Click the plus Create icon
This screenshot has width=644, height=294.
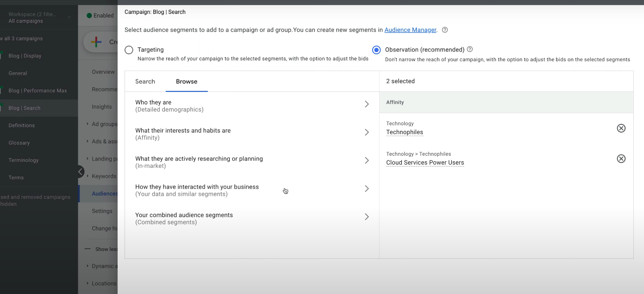click(96, 42)
